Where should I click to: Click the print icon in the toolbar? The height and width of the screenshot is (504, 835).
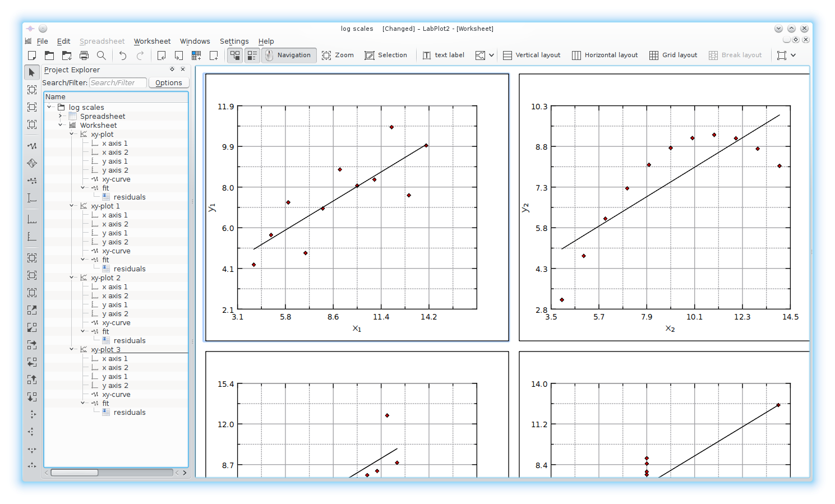tap(84, 55)
